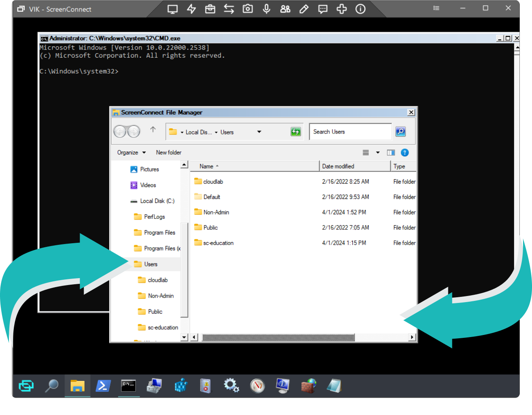
Task: Open the Event Viewer log book icon
Action: click(x=205, y=385)
